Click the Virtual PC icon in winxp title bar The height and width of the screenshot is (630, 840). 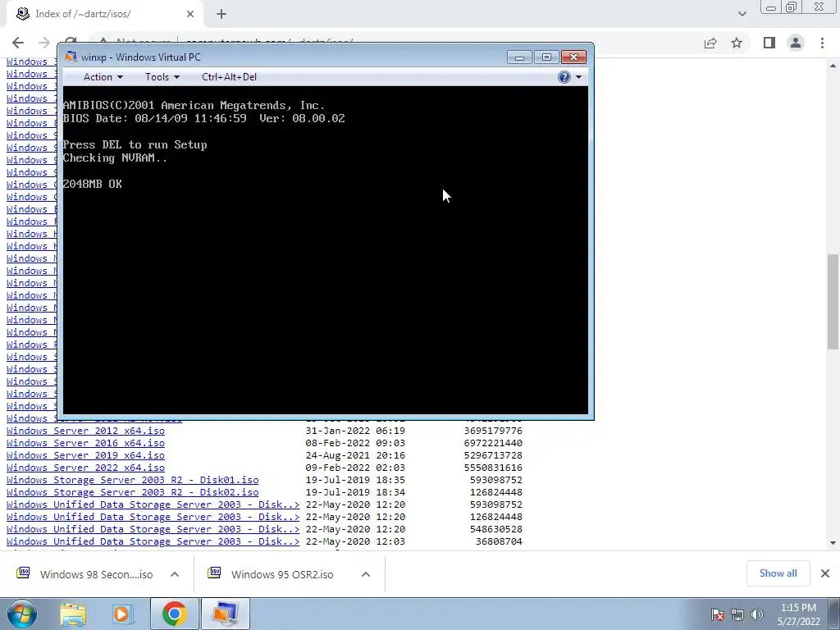pyautogui.click(x=71, y=57)
